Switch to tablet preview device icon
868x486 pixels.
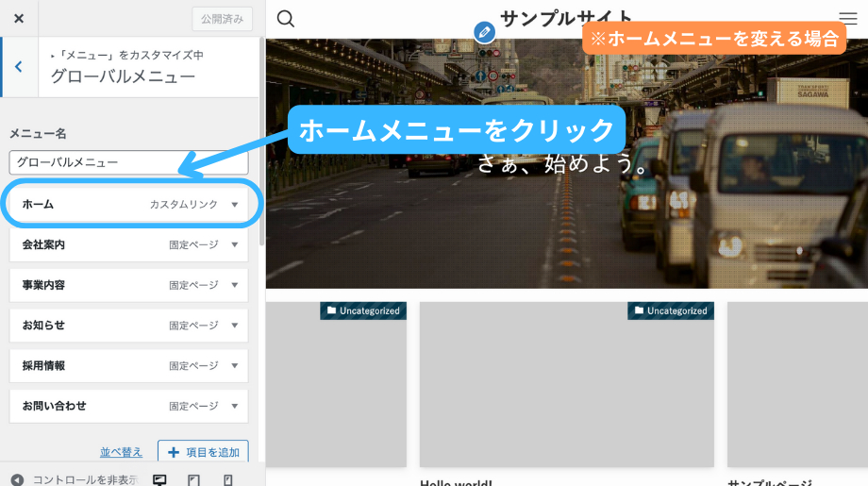point(193,479)
